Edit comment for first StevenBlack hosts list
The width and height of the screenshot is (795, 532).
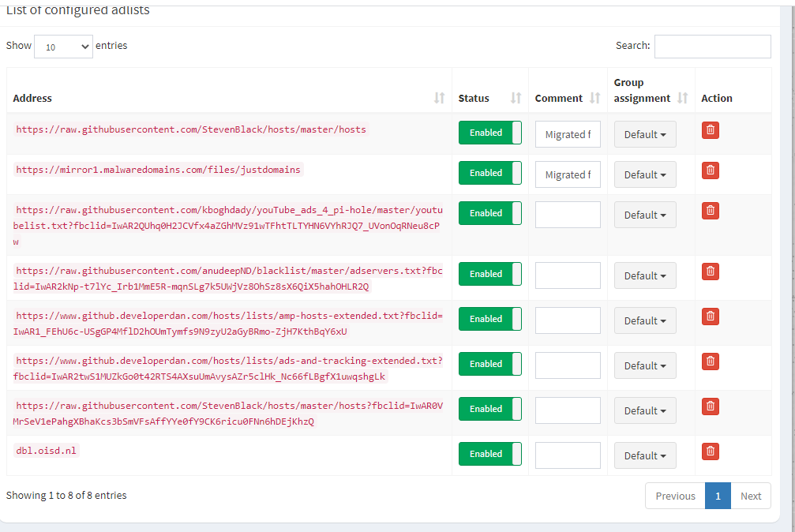pyautogui.click(x=568, y=134)
